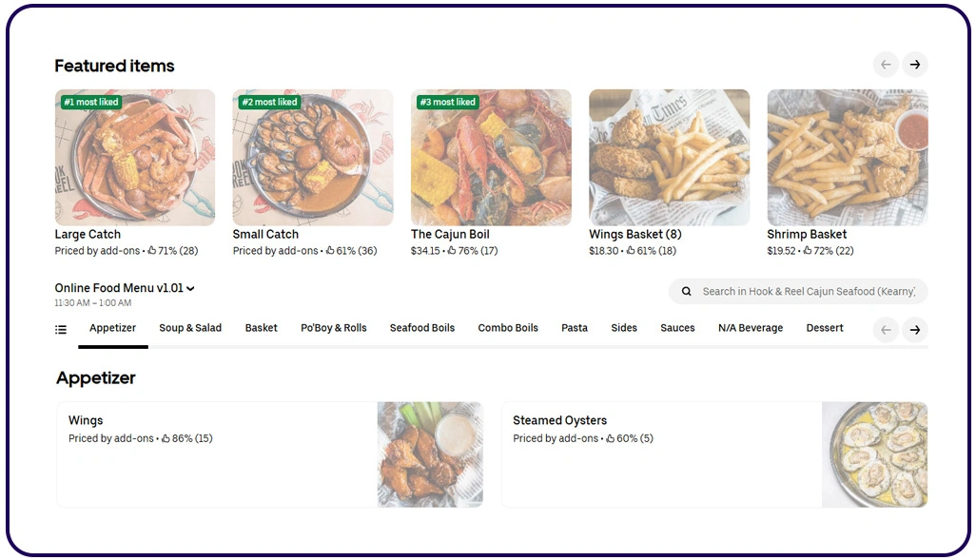Click the search magnifier icon

click(686, 291)
